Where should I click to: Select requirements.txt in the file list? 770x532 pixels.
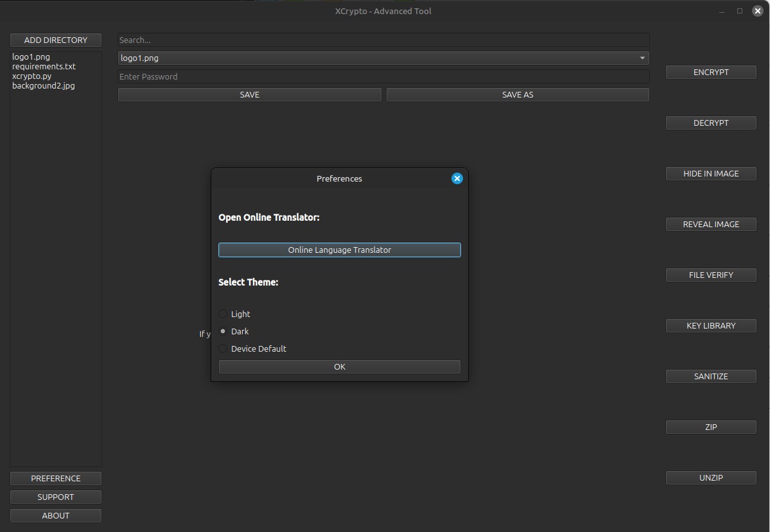pyautogui.click(x=44, y=66)
